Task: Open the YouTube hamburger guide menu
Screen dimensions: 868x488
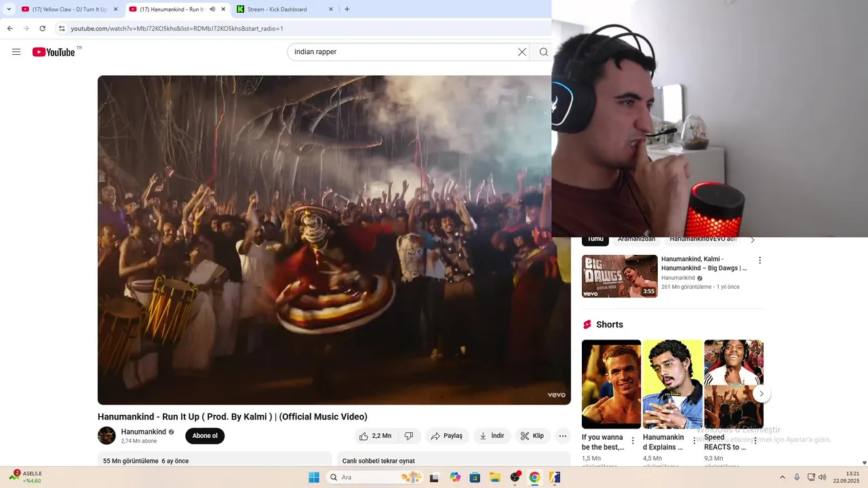Action: click(x=16, y=52)
